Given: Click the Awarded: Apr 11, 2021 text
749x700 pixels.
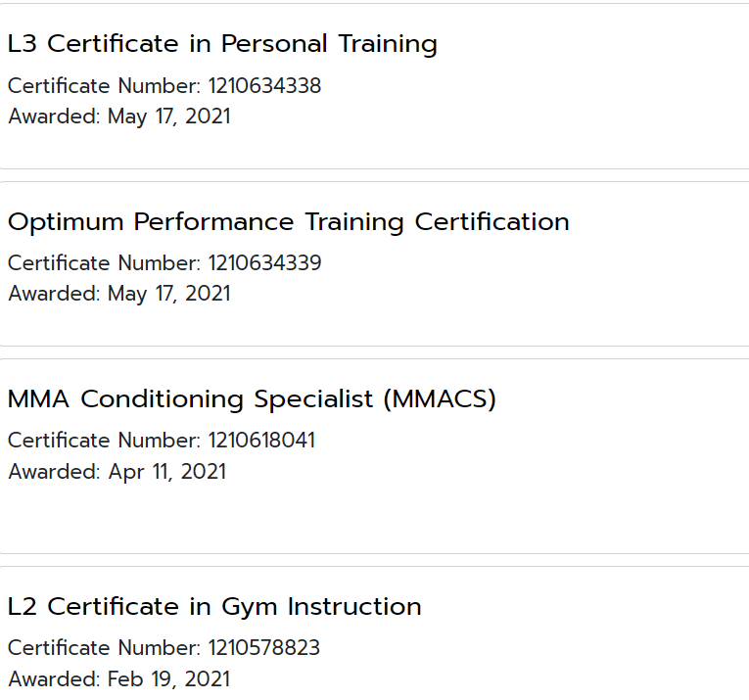Looking at the screenshot, I should click(117, 472).
